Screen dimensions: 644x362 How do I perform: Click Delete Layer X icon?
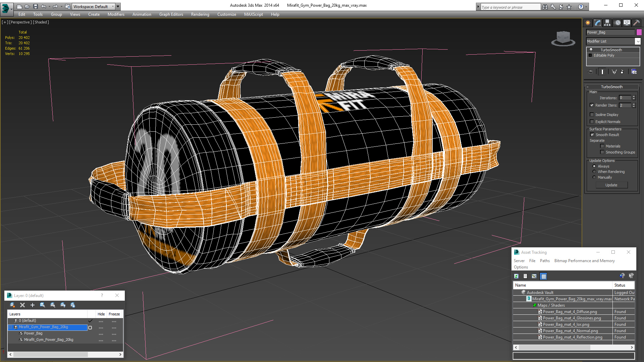22,305
